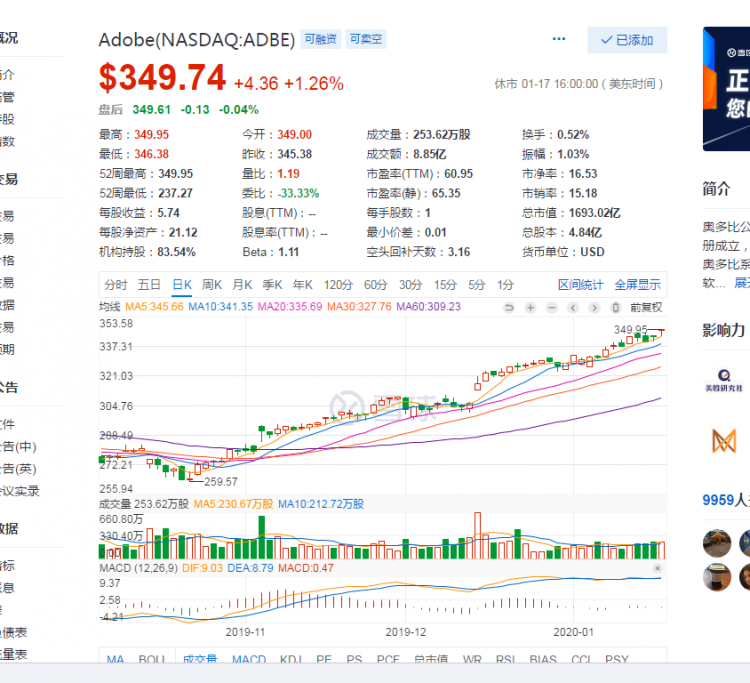The width and height of the screenshot is (750, 683).
Task: Click the 349.95 high price marker
Action: (630, 330)
